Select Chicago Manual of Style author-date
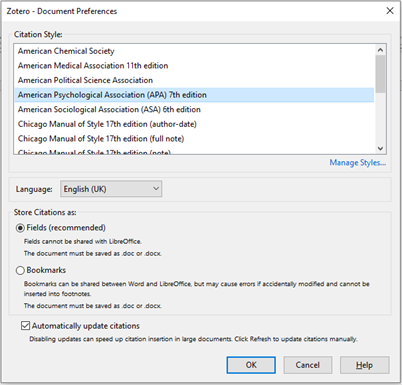The width and height of the screenshot is (402, 385). tap(194, 124)
